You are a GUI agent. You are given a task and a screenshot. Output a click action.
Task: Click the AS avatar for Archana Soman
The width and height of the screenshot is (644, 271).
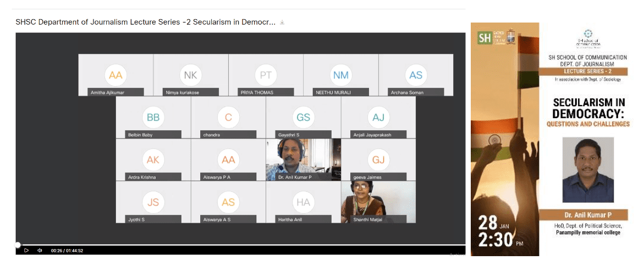(415, 75)
